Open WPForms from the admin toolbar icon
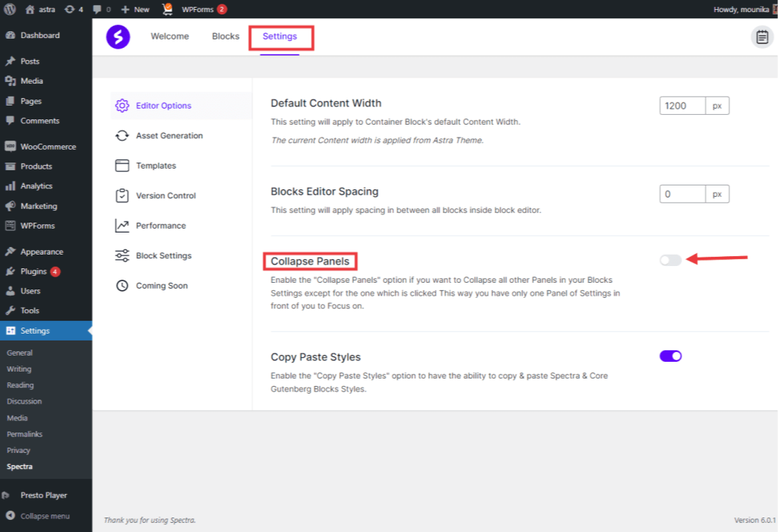778x532 pixels. click(x=166, y=9)
